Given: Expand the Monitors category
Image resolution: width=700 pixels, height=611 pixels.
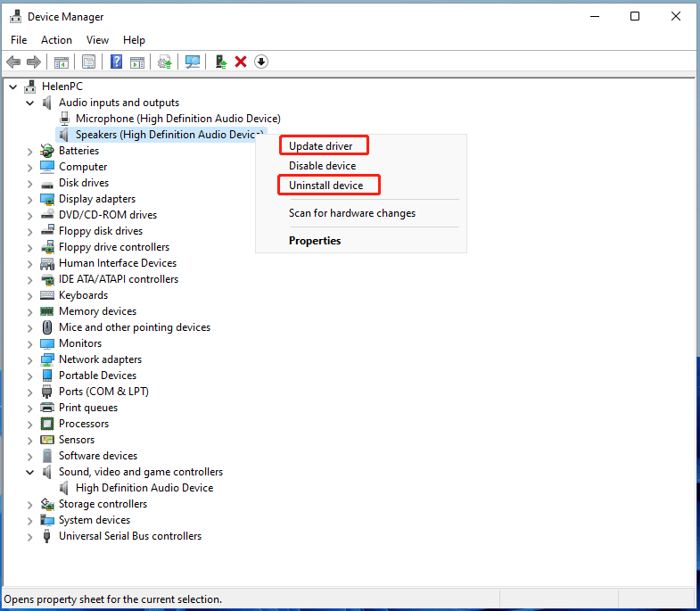Looking at the screenshot, I should pyautogui.click(x=30, y=344).
